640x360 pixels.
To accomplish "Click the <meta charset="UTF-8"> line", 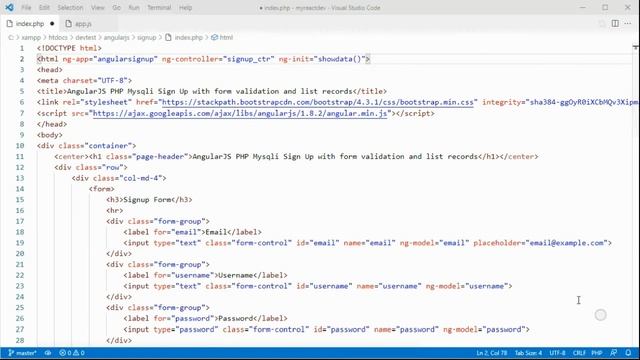I will pyautogui.click(x=84, y=80).
